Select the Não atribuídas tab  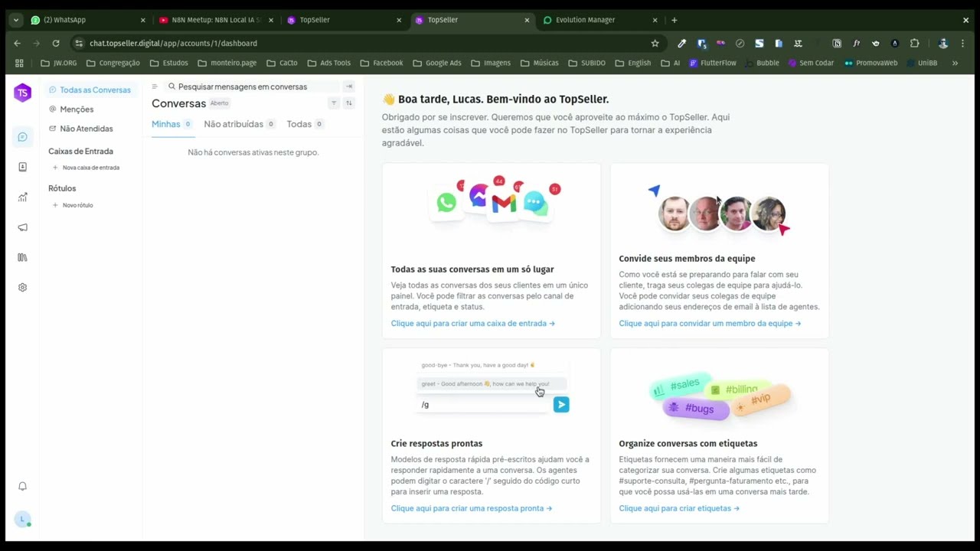coord(240,124)
